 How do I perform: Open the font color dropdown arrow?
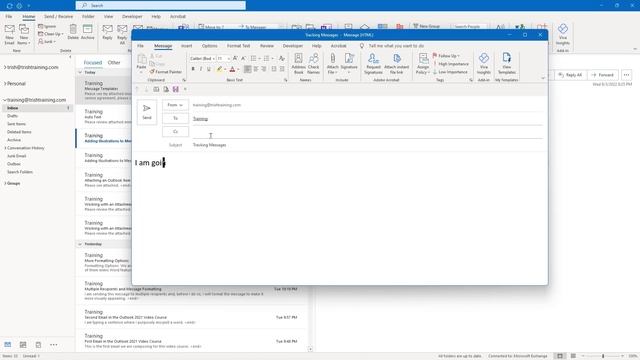coord(238,69)
